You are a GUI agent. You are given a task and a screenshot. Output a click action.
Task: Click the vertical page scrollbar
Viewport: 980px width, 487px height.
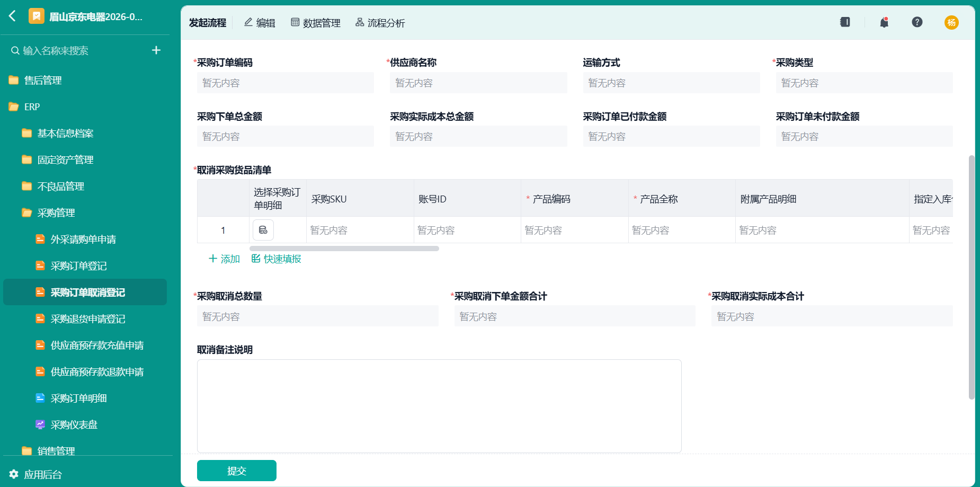pyautogui.click(x=972, y=277)
